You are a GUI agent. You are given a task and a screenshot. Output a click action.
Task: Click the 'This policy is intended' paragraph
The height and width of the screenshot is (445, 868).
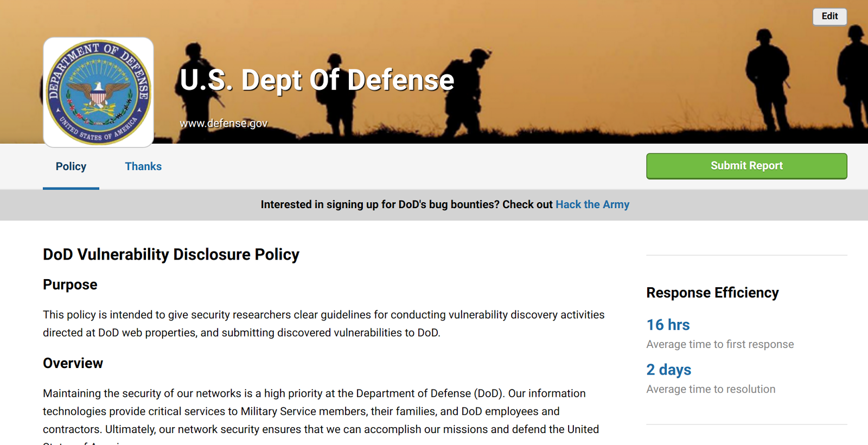(324, 324)
